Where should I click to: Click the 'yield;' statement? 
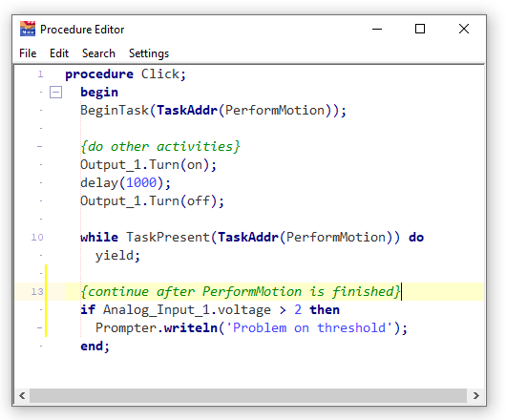pyautogui.click(x=117, y=256)
